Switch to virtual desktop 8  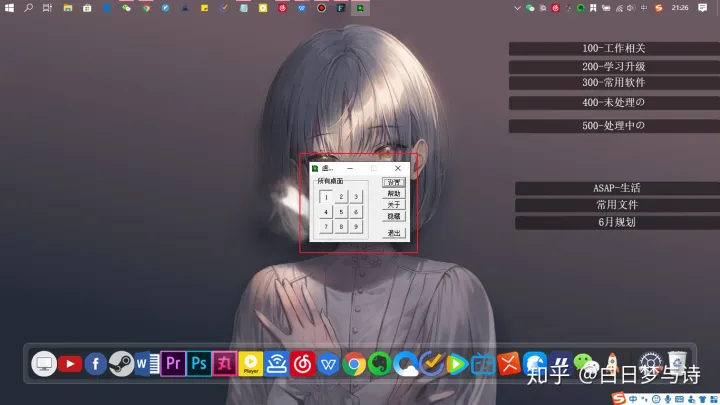click(x=341, y=226)
